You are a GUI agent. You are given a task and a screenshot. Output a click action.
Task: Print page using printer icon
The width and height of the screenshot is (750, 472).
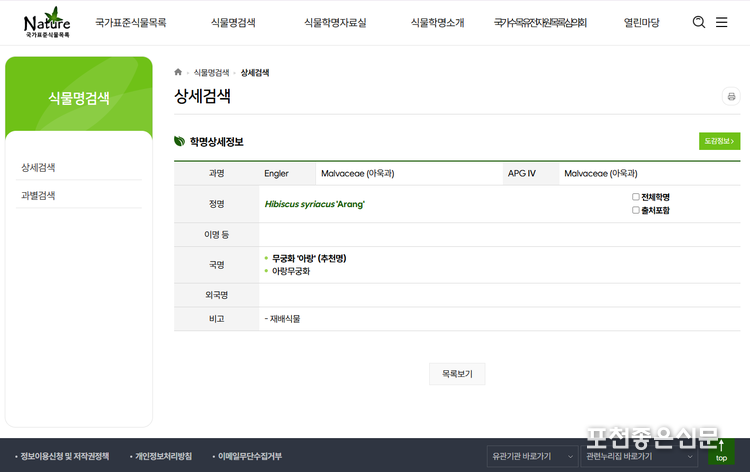pyautogui.click(x=731, y=97)
